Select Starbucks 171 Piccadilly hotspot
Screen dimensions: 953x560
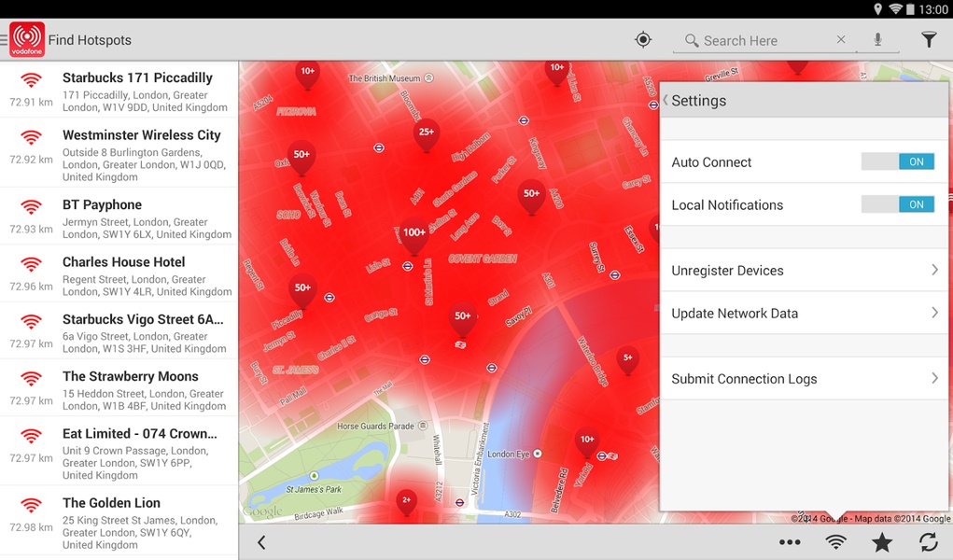click(119, 91)
